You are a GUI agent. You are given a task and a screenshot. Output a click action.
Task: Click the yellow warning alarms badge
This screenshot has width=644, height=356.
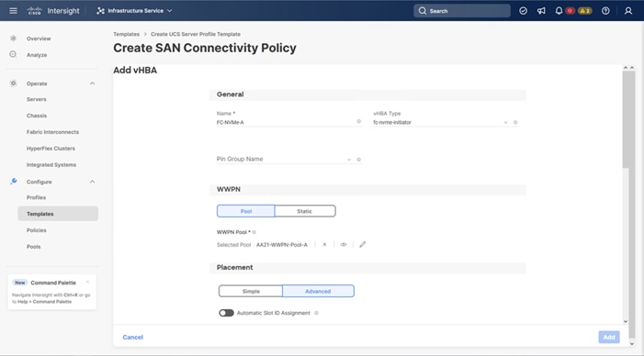coord(585,11)
